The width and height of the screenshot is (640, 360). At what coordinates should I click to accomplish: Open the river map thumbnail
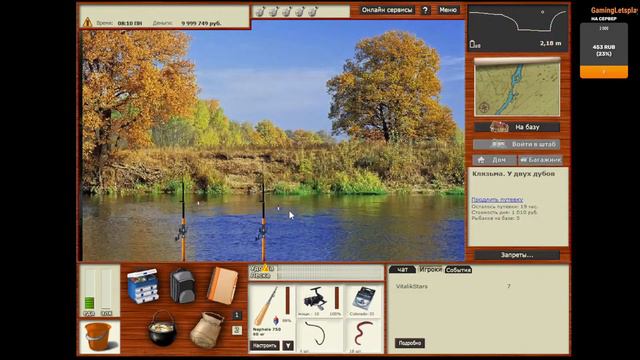click(x=517, y=87)
